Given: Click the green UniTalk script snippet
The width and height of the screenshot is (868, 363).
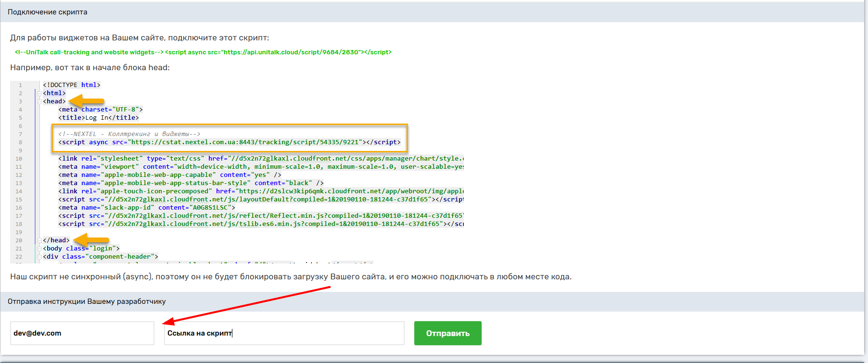Looking at the screenshot, I should [203, 52].
